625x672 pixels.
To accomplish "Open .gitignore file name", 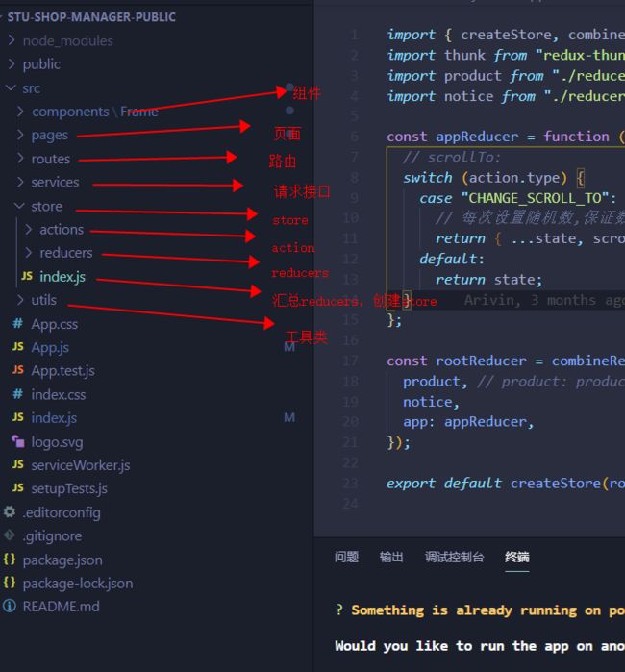I will [x=52, y=536].
